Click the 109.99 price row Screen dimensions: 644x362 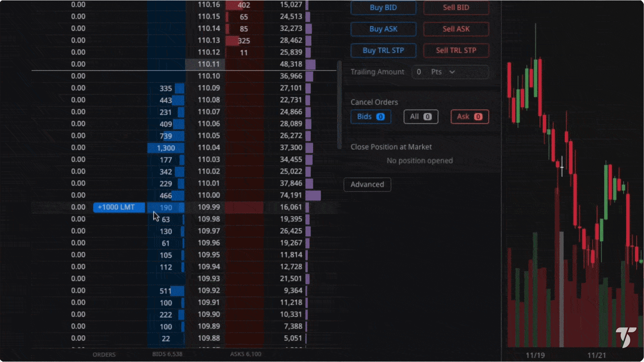pos(209,207)
